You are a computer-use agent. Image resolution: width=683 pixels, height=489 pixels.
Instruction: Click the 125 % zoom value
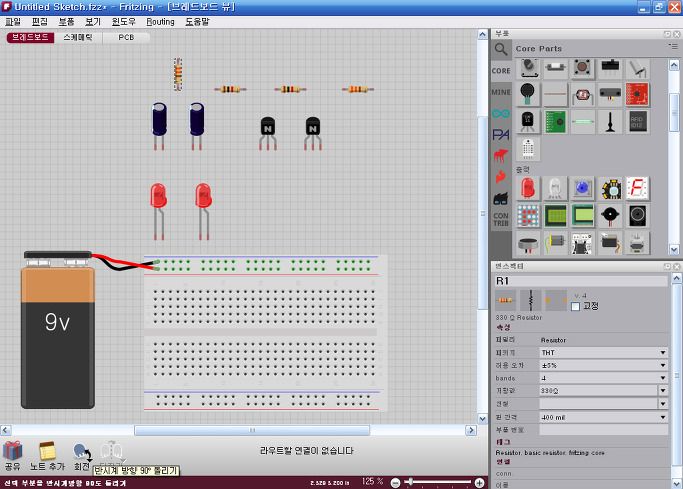(372, 481)
